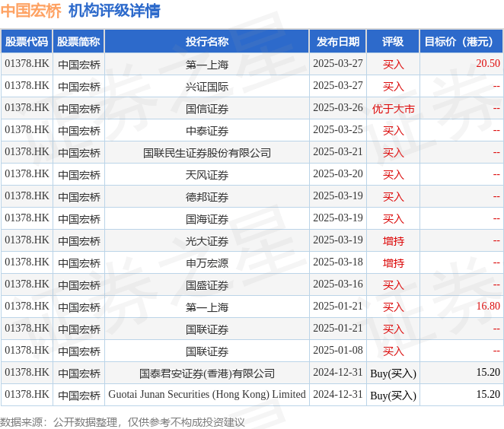The height and width of the screenshot is (429, 504).
Task: Click date 2025-03-16
Action: (338, 284)
